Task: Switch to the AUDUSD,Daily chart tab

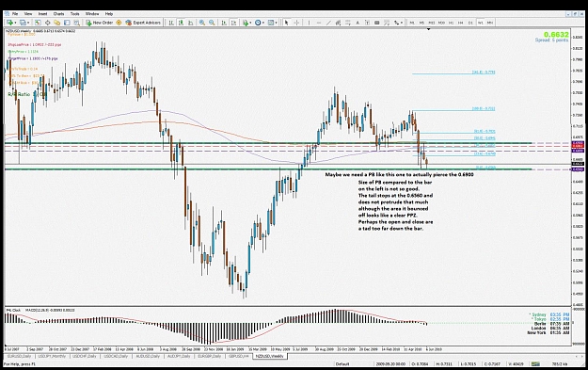Action: 148,356
